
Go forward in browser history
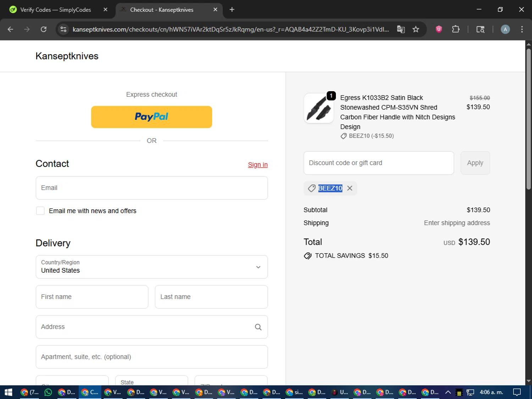(x=27, y=29)
